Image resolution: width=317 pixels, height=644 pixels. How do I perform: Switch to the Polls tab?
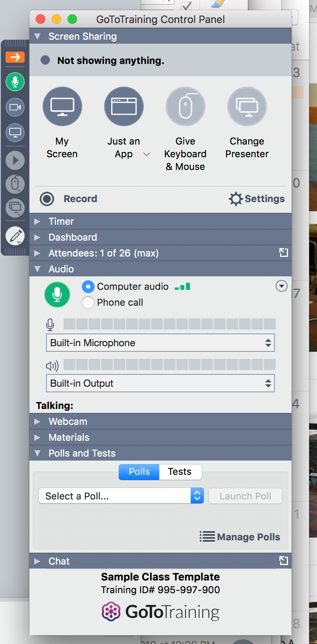click(x=139, y=472)
